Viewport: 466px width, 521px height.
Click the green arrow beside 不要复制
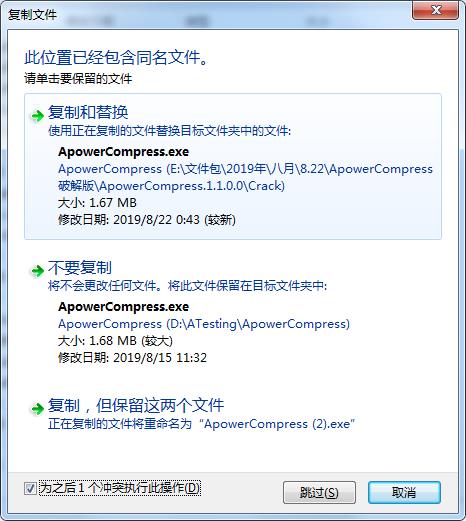pyautogui.click(x=37, y=271)
